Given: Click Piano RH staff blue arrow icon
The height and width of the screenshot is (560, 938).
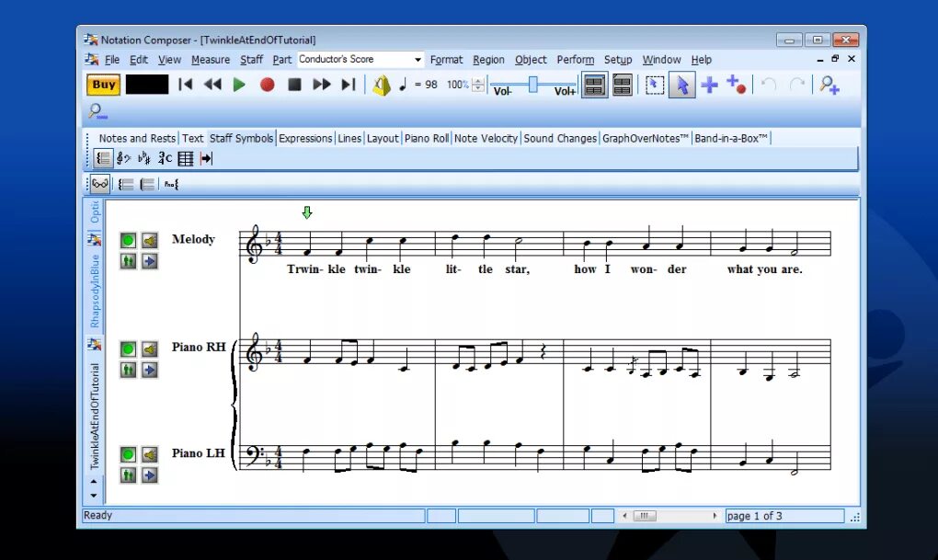Looking at the screenshot, I should coord(150,371).
